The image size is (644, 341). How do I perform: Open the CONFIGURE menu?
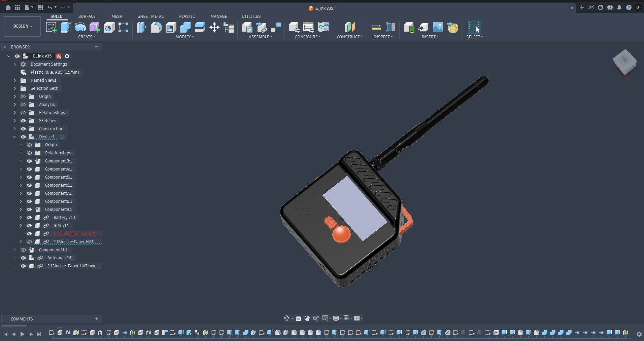coord(308,37)
